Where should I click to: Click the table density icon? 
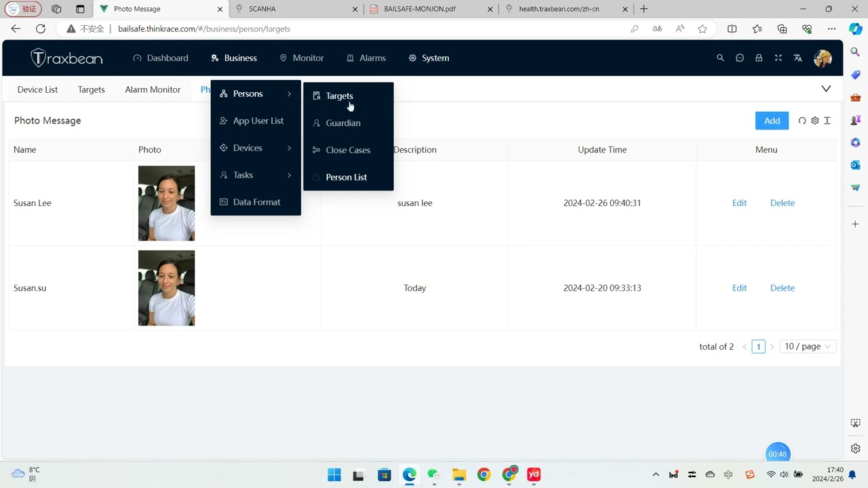pos(827,121)
